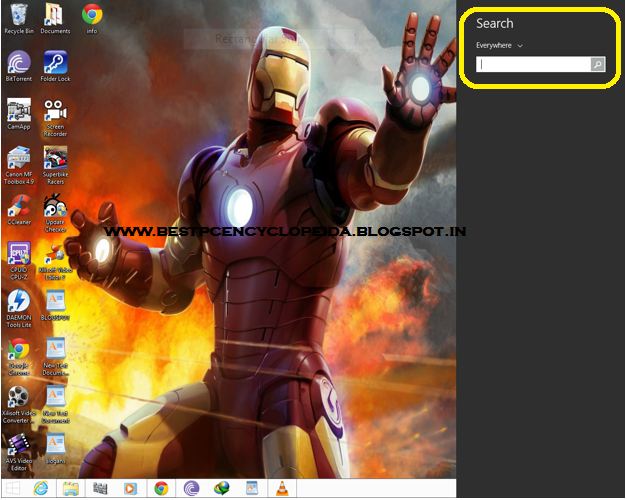Open Internet Explorer from the taskbar

pos(41,489)
